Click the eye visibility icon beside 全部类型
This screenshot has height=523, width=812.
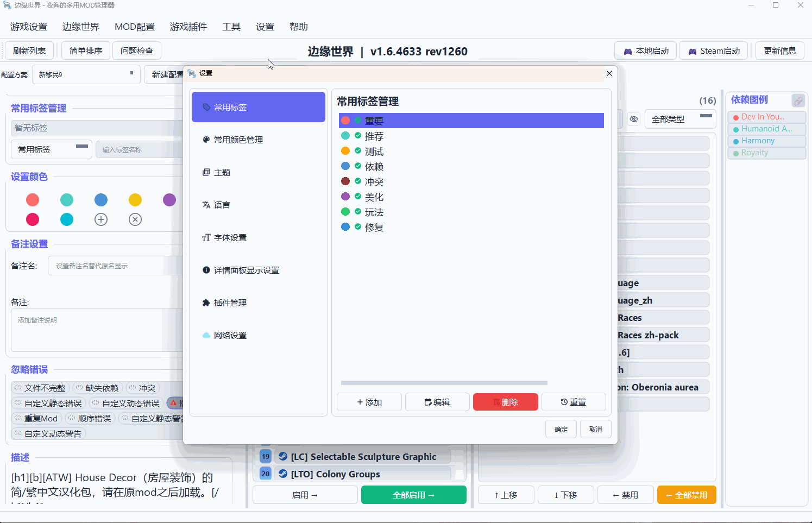pyautogui.click(x=633, y=119)
